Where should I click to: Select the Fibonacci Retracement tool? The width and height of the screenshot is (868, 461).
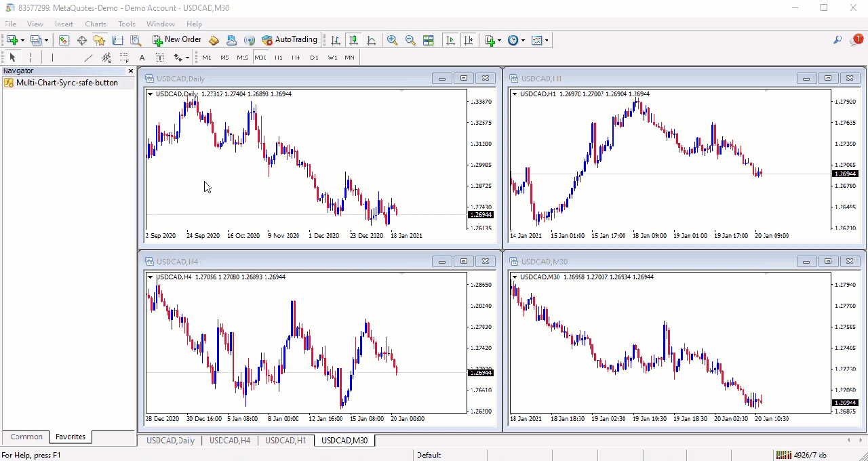tap(124, 58)
